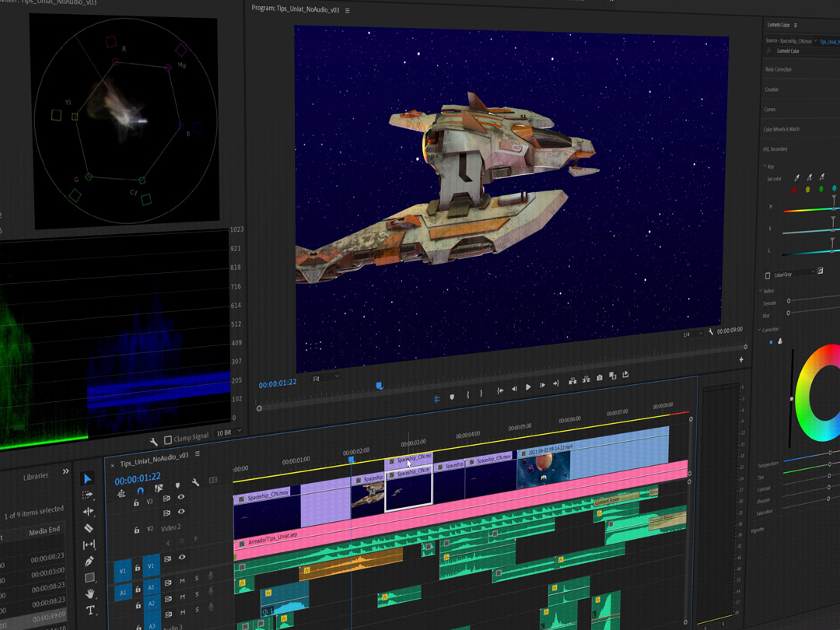Collapse the Key section in Lumetri
This screenshot has width=840, height=630.
(x=765, y=166)
